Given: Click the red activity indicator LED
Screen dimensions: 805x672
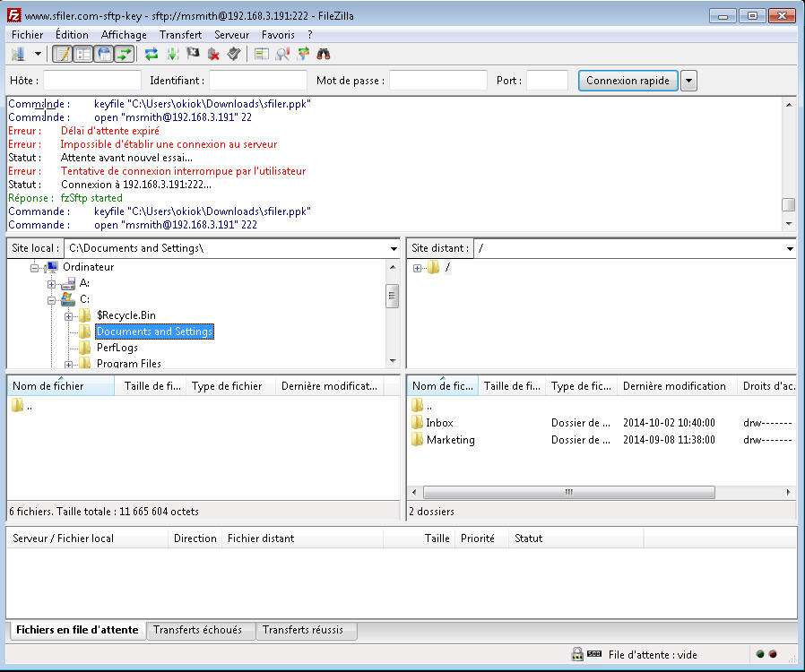Looking at the screenshot, I should [773, 654].
